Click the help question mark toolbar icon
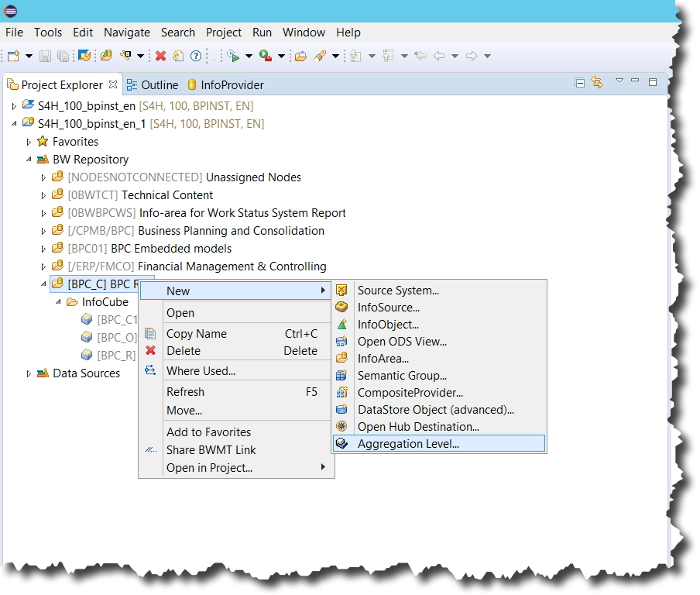The image size is (700, 595). (196, 56)
